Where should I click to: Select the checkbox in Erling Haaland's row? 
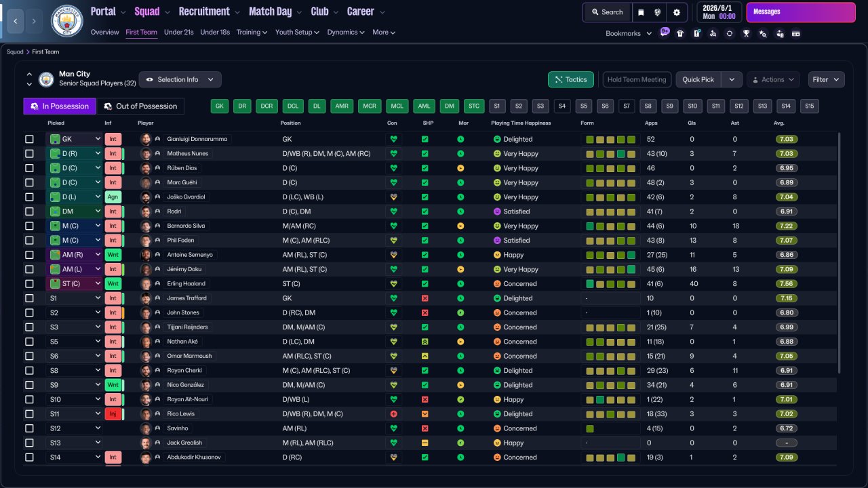click(x=29, y=284)
